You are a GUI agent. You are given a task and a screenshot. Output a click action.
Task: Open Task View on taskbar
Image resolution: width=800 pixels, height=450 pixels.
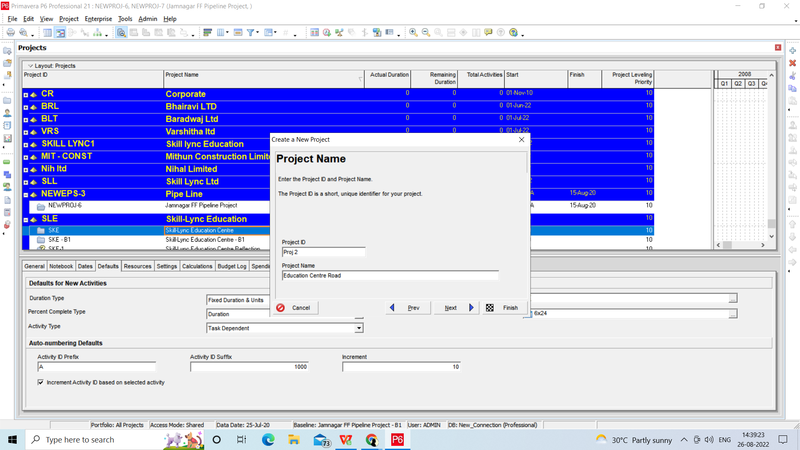click(241, 439)
